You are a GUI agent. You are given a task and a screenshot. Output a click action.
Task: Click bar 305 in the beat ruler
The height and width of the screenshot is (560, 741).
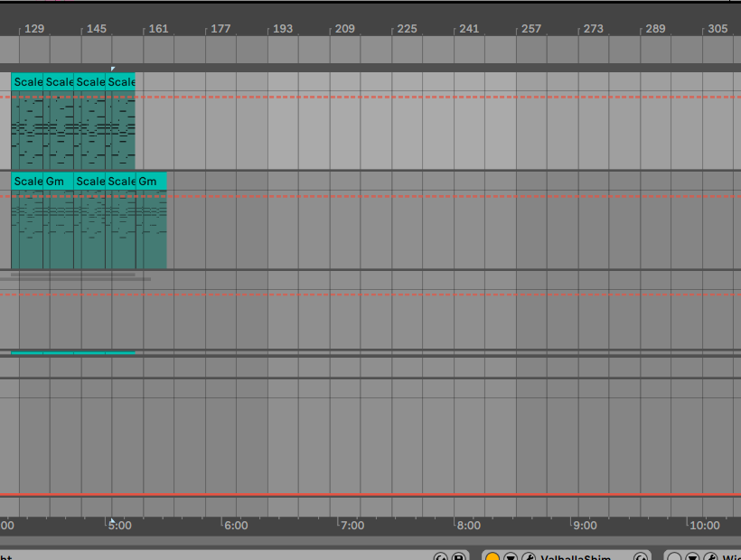pyautogui.click(x=718, y=29)
